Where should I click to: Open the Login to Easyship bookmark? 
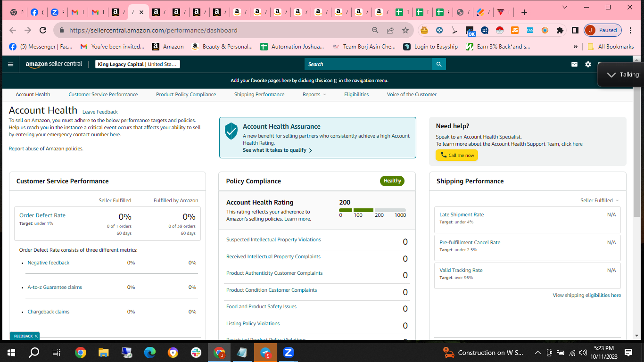(431, 47)
